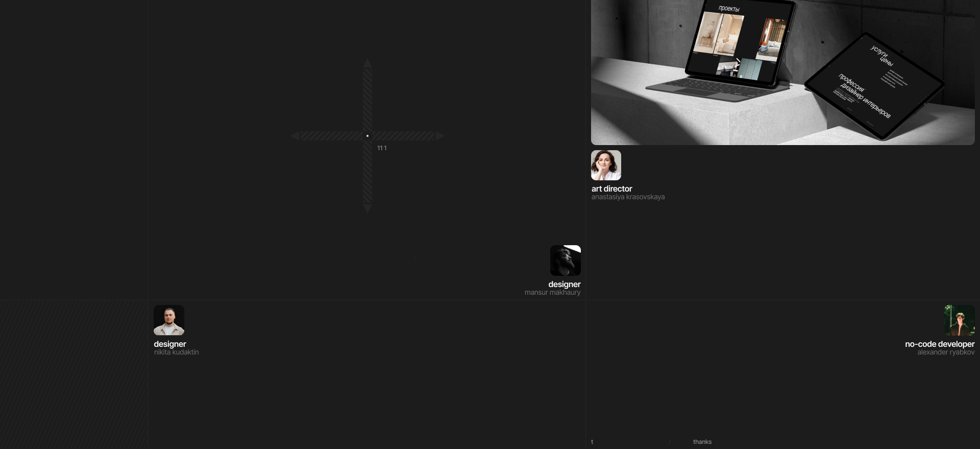The height and width of the screenshot is (449, 980).
Task: Click the "thanks" text at the bottom
Action: tap(702, 442)
